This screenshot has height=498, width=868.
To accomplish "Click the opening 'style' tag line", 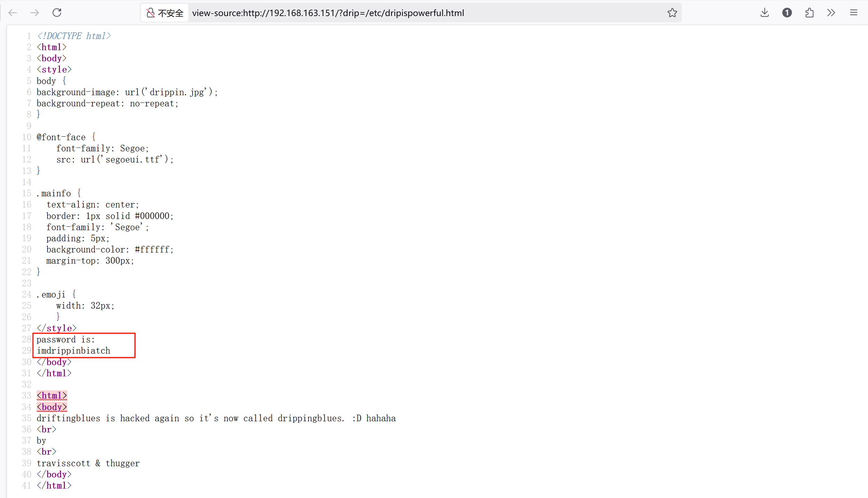I will [54, 69].
